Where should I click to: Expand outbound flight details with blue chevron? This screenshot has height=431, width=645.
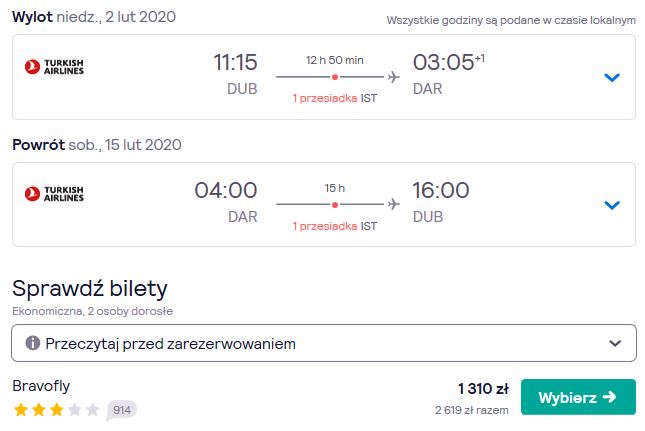(x=612, y=77)
